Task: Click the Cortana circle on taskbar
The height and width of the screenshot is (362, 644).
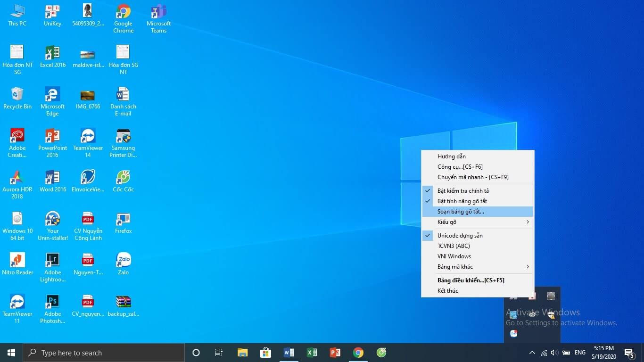Action: (x=196, y=353)
